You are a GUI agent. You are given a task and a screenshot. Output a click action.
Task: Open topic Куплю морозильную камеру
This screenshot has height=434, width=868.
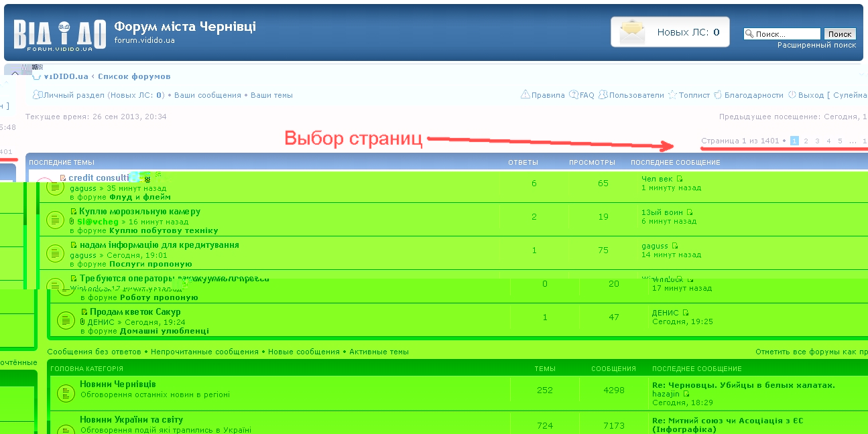(x=139, y=212)
